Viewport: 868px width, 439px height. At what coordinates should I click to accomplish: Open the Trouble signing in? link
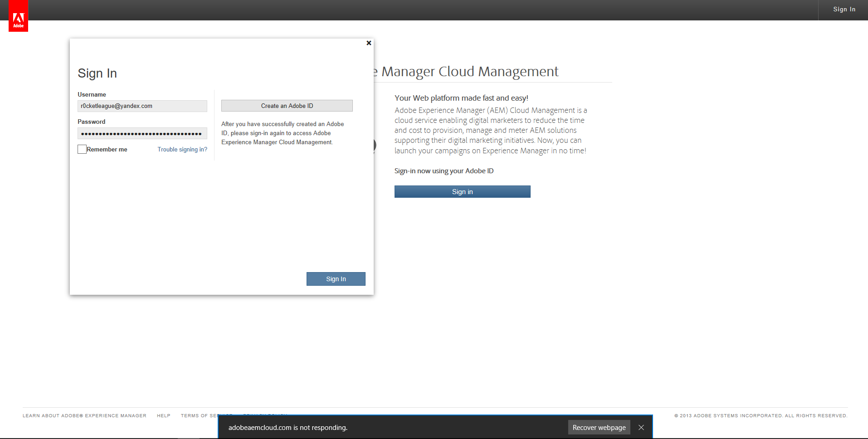point(182,149)
